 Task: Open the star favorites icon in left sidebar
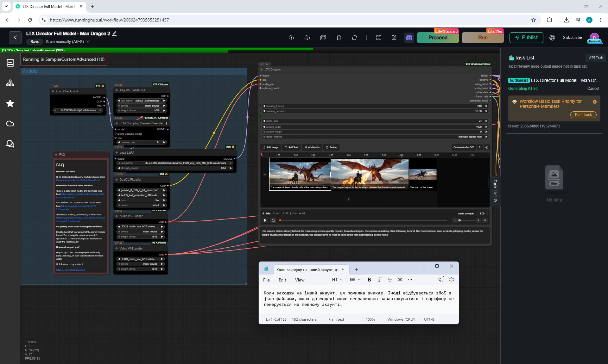[10, 103]
